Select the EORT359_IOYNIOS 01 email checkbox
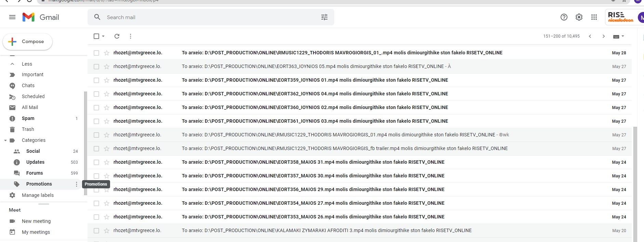 coord(96,80)
